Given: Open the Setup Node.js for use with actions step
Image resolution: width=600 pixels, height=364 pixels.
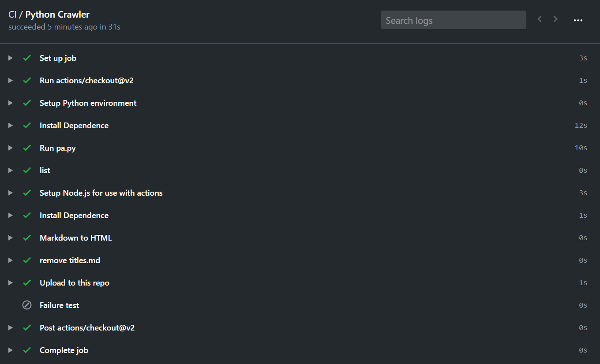Looking at the screenshot, I should (x=300, y=193).
